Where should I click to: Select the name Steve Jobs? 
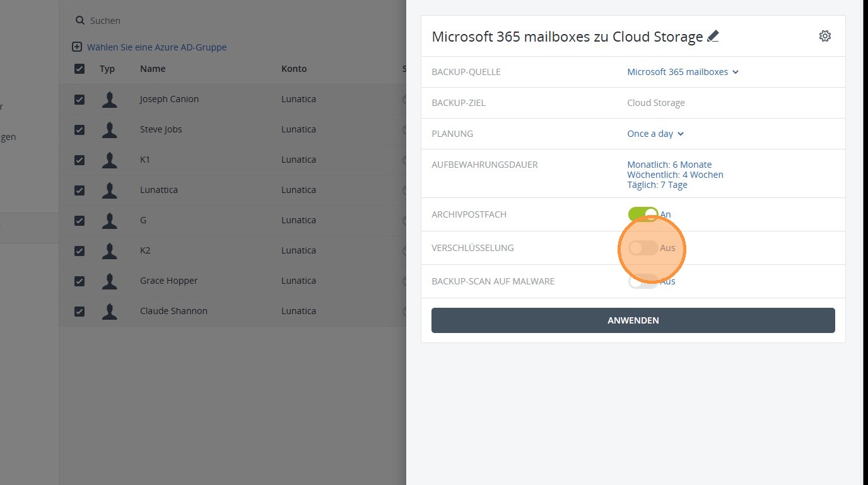[161, 129]
